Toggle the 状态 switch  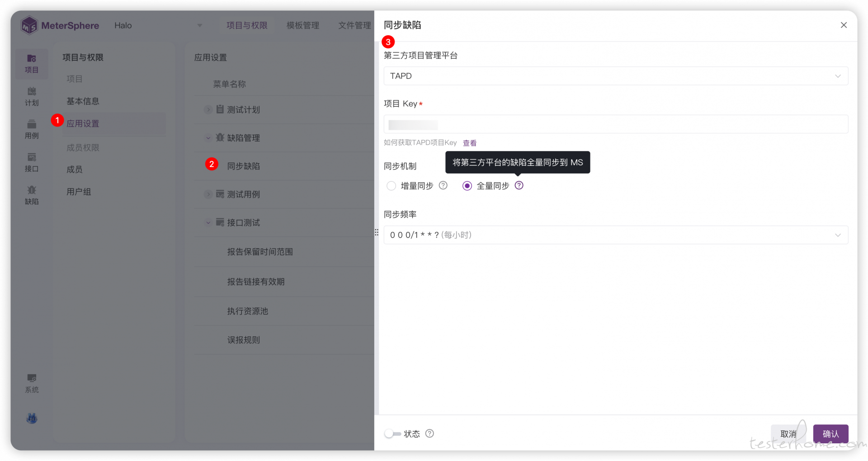coord(392,434)
